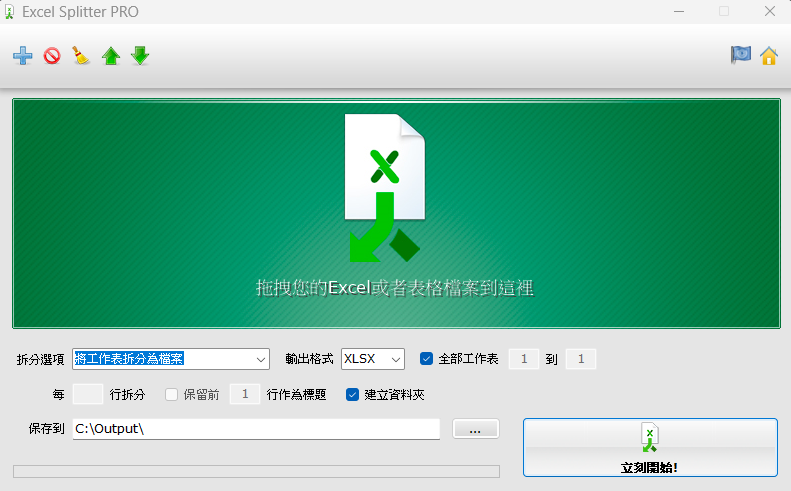
Task: Move file down with green down arrow
Action: [140, 56]
